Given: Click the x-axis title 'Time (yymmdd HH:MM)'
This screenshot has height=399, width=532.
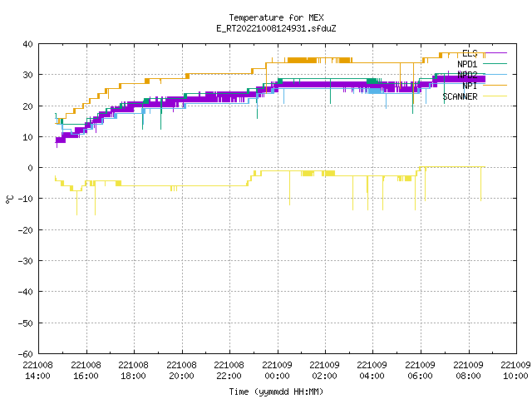Looking at the screenshot, I should tap(276, 392).
